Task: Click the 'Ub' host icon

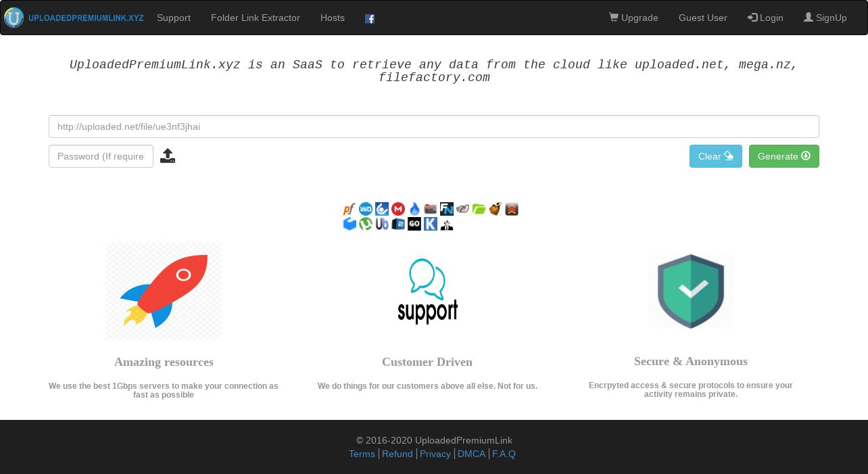Action: click(x=382, y=224)
